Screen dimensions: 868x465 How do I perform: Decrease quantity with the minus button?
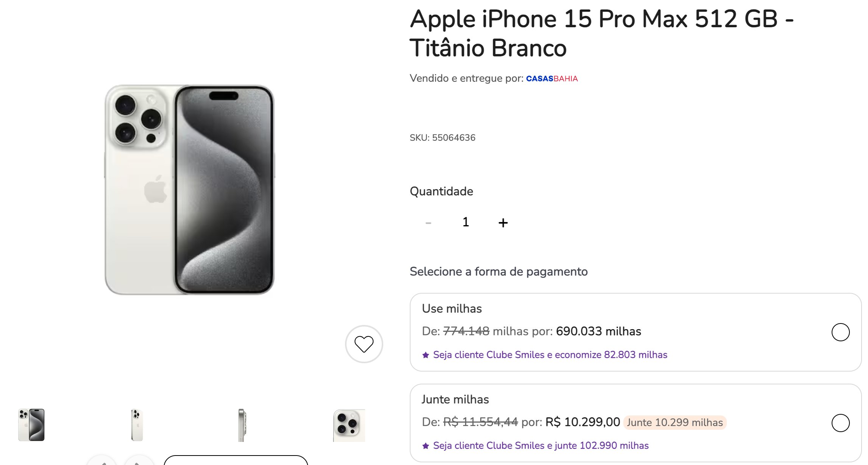[428, 223]
